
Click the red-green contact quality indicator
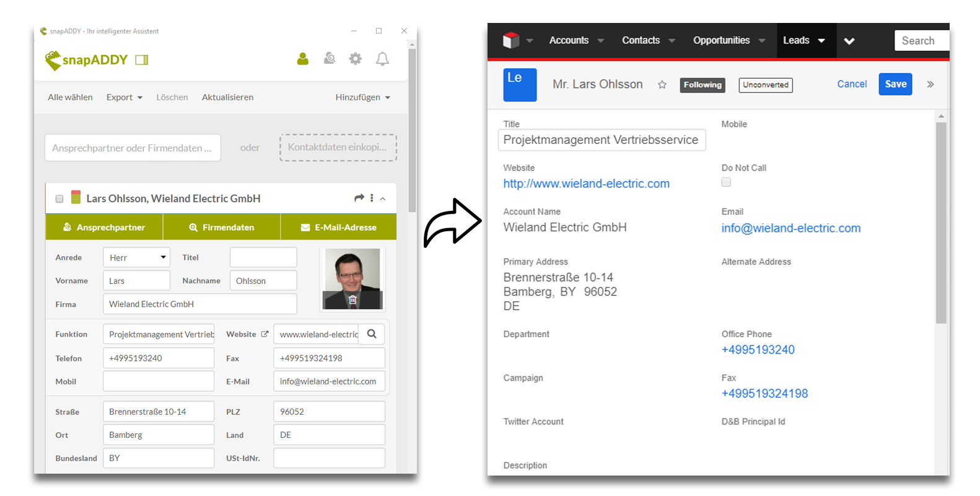[76, 198]
